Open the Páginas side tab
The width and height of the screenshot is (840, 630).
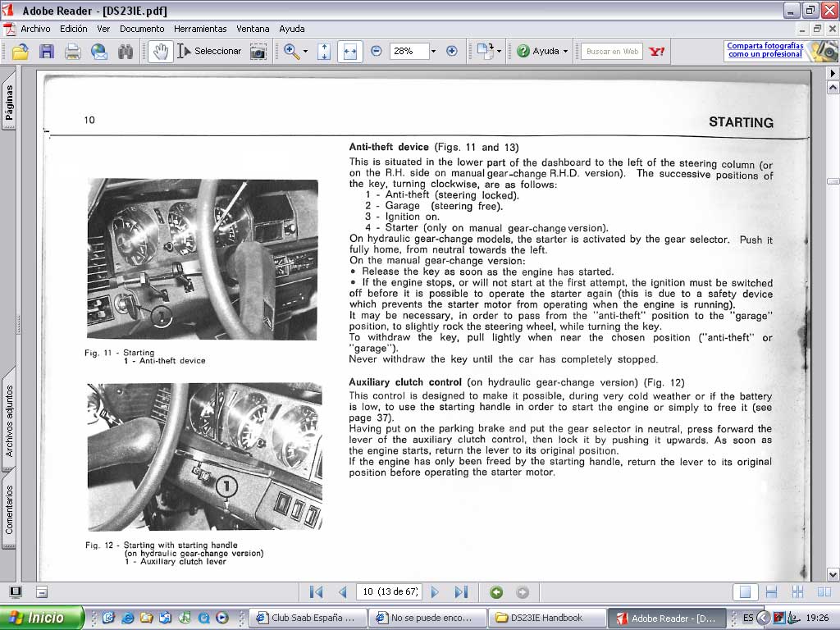9,103
